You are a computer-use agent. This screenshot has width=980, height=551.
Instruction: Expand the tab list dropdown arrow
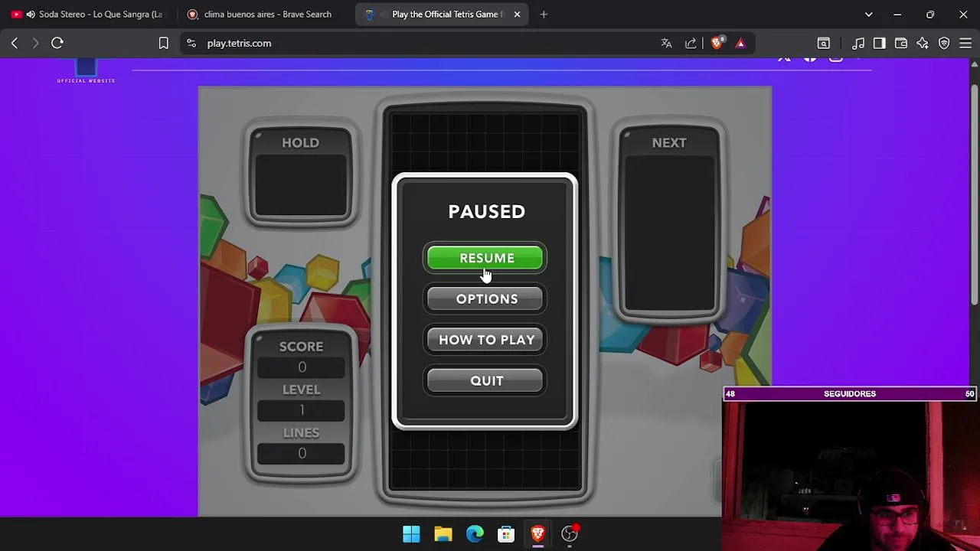(868, 15)
